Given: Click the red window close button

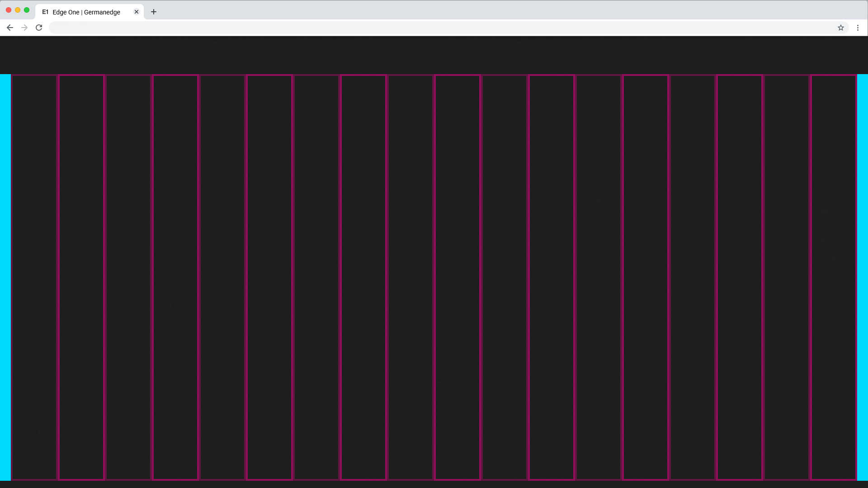Looking at the screenshot, I should tap(9, 10).
